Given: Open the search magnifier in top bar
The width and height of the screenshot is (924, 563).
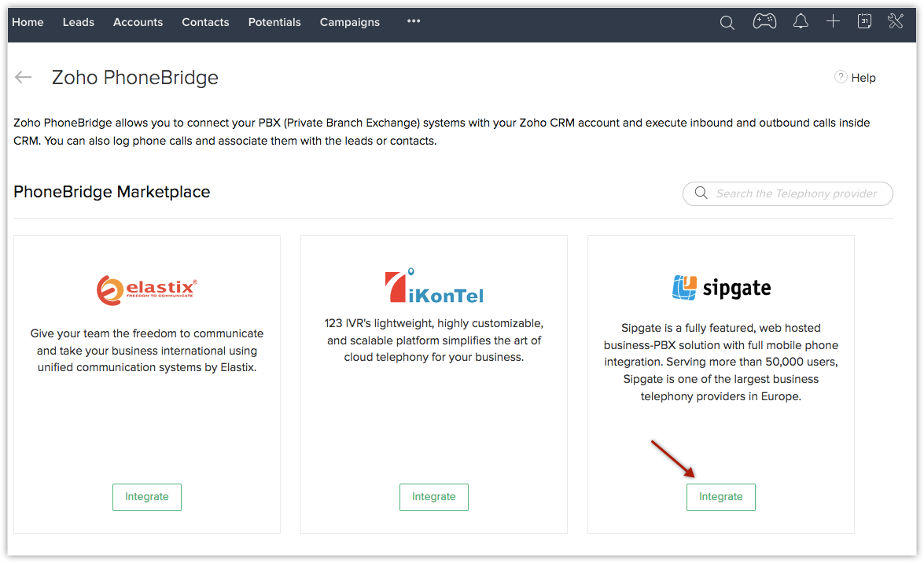Looking at the screenshot, I should [727, 22].
